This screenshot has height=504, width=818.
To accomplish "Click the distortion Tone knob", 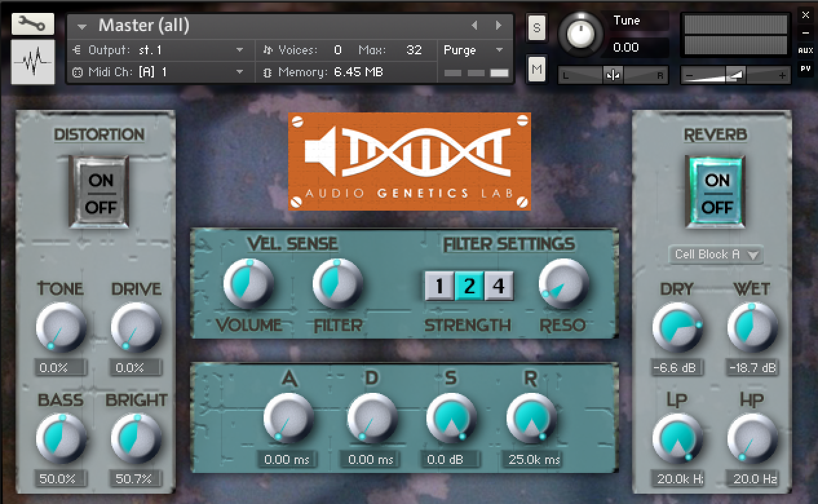I will [x=60, y=328].
